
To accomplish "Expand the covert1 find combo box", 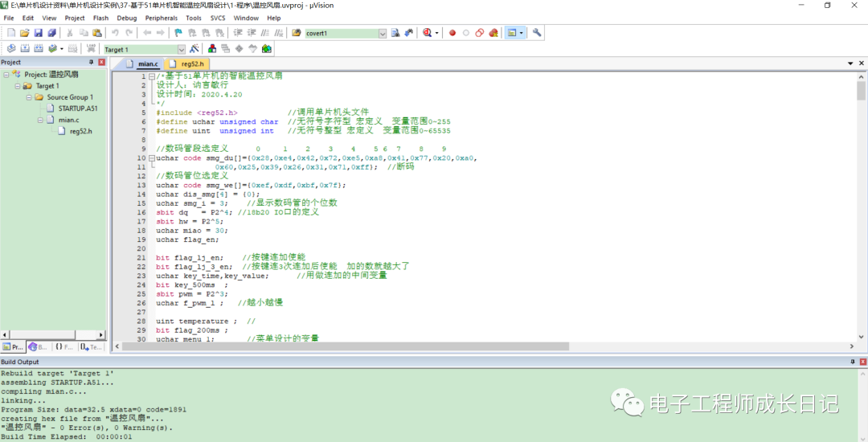I will pyautogui.click(x=383, y=34).
